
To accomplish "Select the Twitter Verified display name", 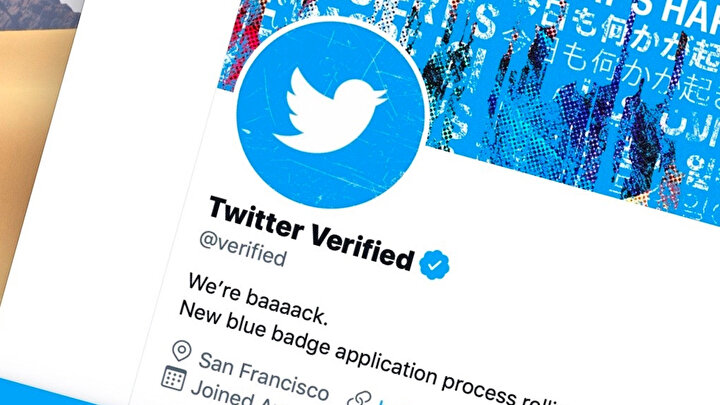I will 311,233.
